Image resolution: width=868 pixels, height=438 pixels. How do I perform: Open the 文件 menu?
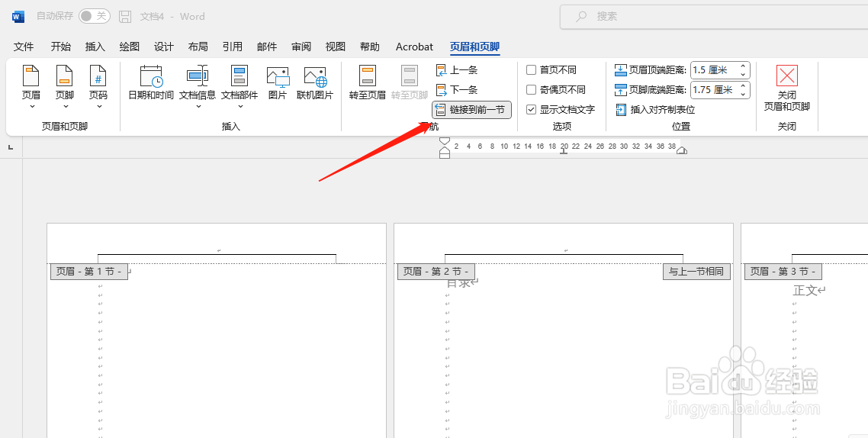[24, 47]
